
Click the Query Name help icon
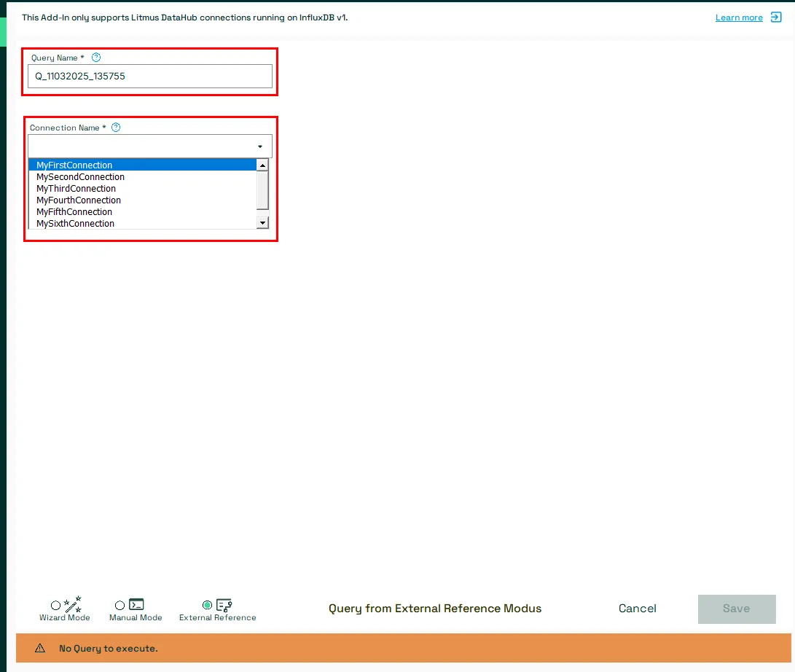[x=96, y=58]
